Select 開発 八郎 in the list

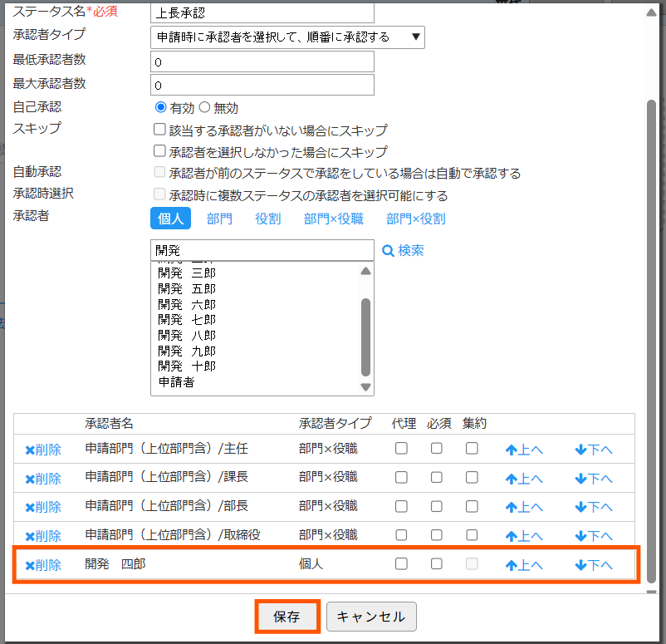pos(187,336)
